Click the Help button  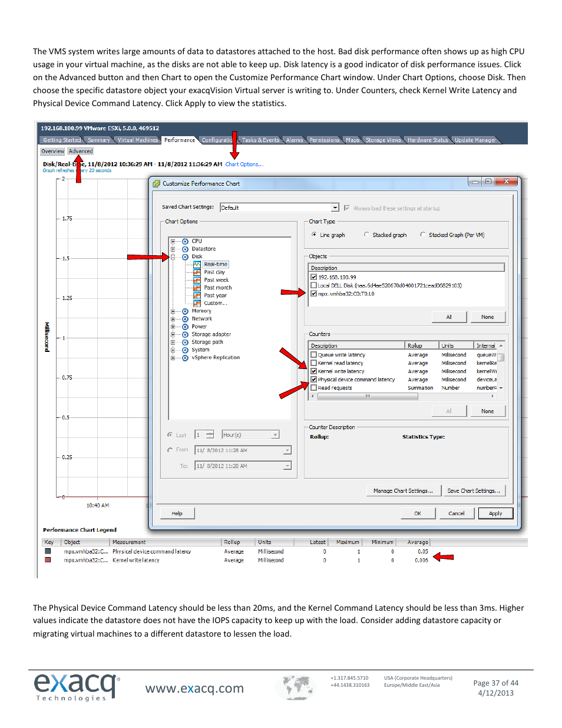point(177,513)
